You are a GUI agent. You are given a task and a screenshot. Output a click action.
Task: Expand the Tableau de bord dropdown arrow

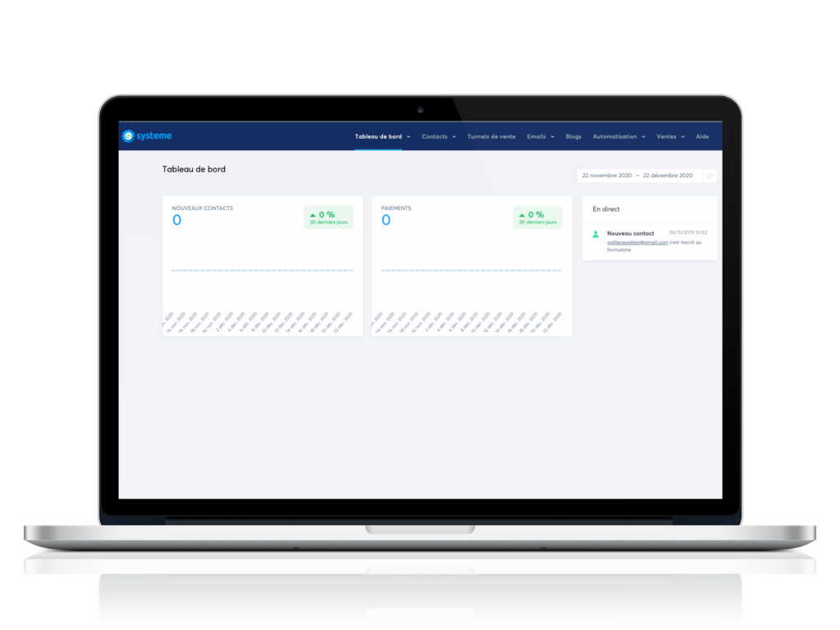pos(409,137)
